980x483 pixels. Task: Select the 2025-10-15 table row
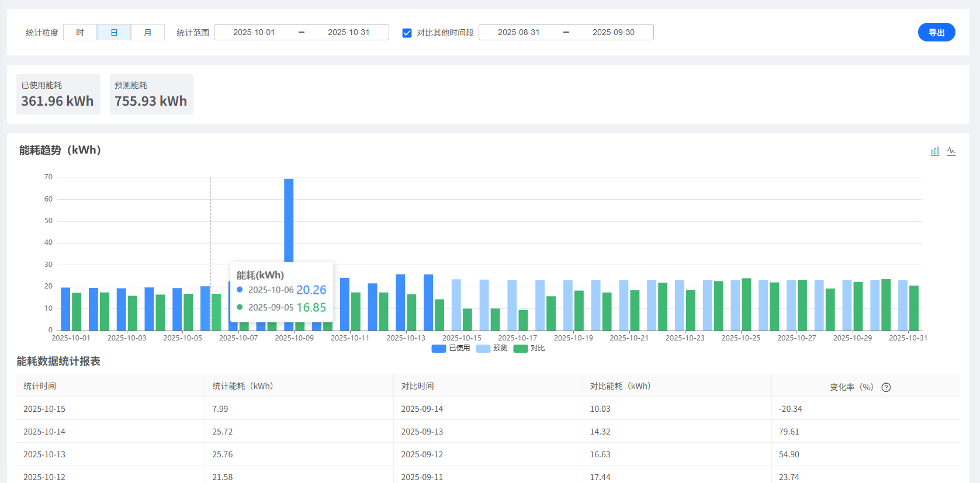488,408
